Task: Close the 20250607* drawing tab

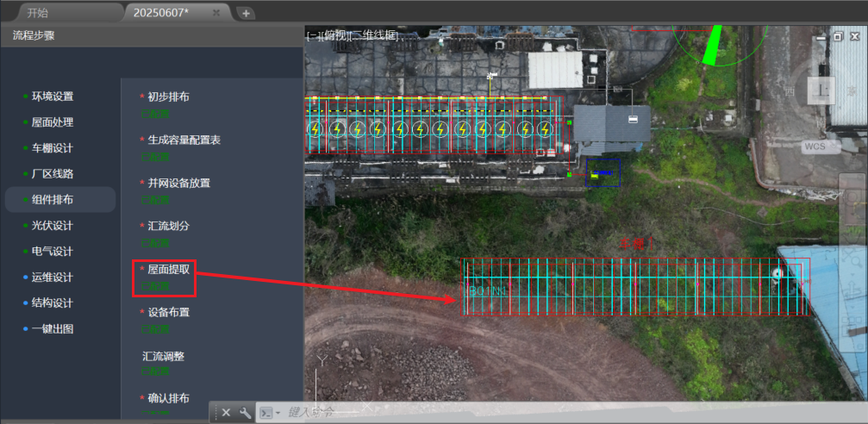Action: pos(216,13)
